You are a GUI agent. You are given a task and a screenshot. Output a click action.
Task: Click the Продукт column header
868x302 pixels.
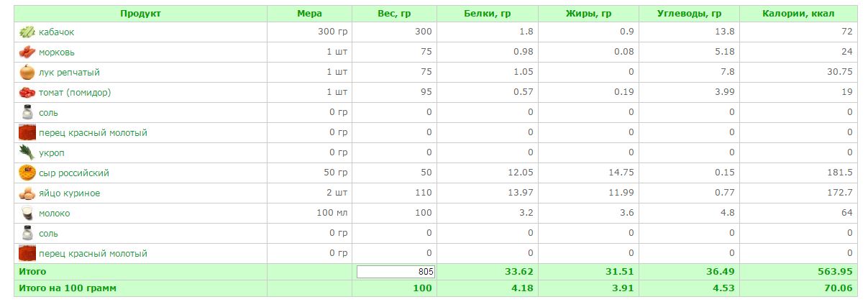[141, 14]
